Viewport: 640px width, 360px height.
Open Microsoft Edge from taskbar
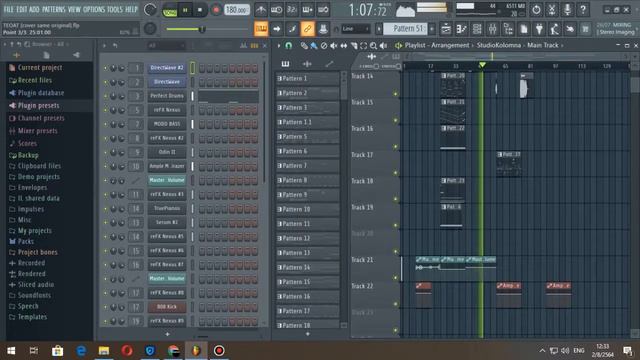pyautogui.click(x=81, y=351)
